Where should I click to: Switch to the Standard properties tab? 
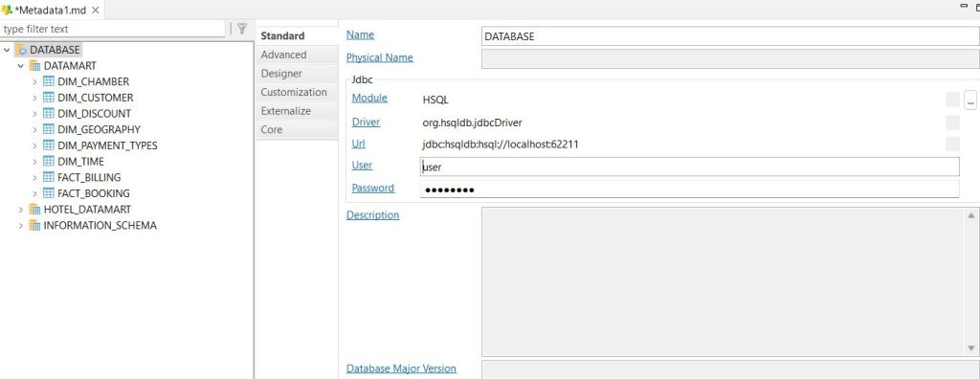(297, 36)
